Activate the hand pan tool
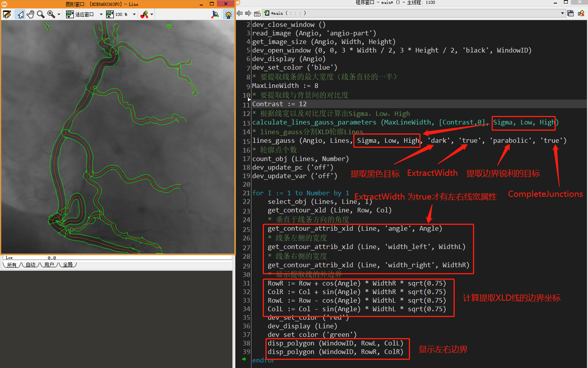588x368 pixels. 30,14
